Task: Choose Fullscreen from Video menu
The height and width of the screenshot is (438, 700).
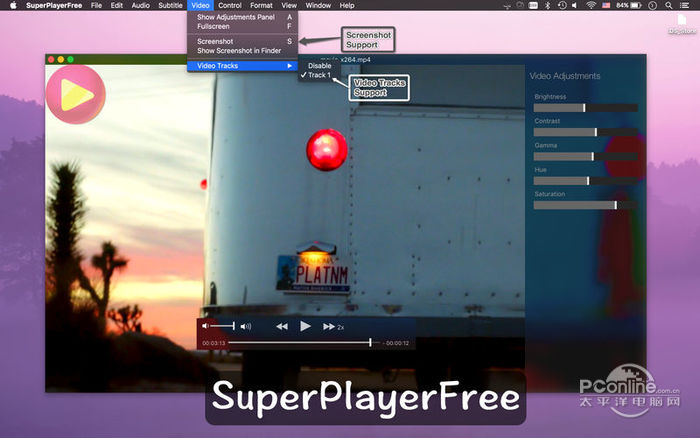Action: (242, 26)
